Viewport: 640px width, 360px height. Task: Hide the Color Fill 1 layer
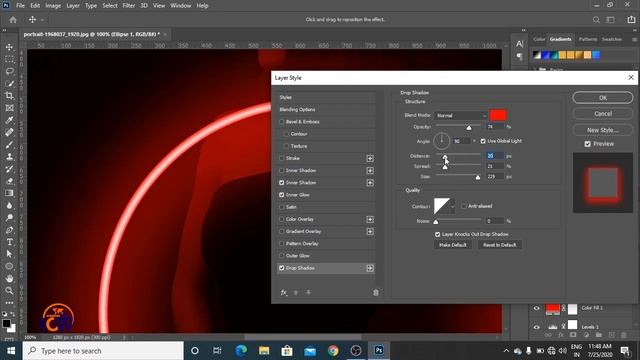pyautogui.click(x=536, y=309)
